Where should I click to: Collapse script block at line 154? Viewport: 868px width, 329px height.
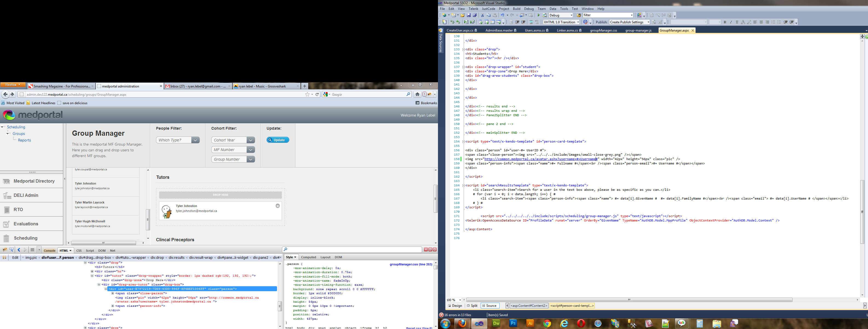point(463,142)
